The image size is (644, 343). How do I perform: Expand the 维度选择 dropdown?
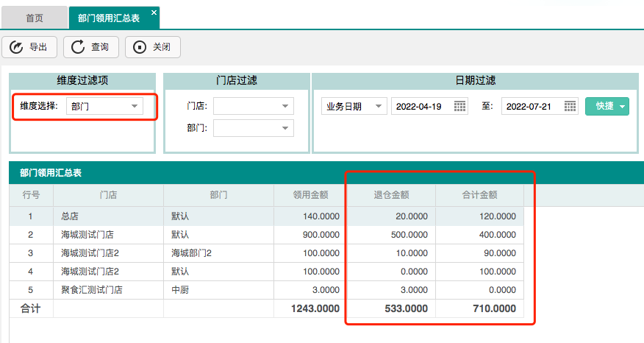point(134,107)
